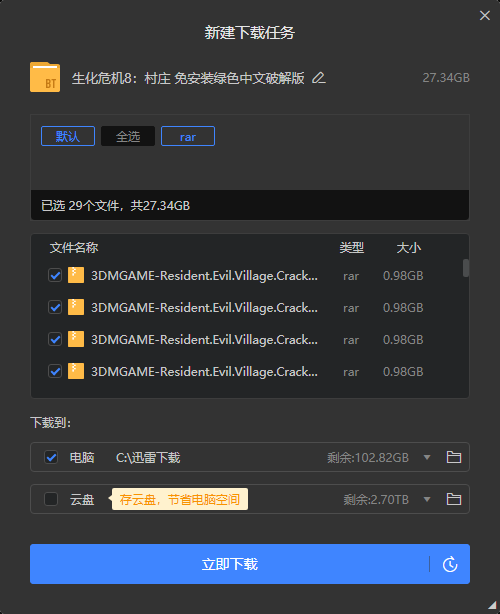Toggle the rar file type filter
Image resolution: width=500 pixels, height=614 pixels.
(x=188, y=136)
